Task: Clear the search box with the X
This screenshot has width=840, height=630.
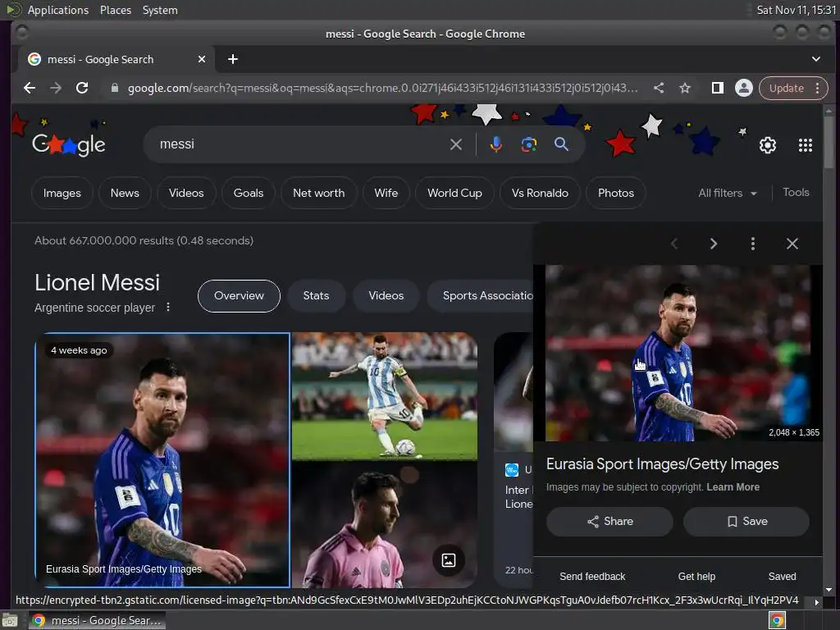Action: click(456, 144)
